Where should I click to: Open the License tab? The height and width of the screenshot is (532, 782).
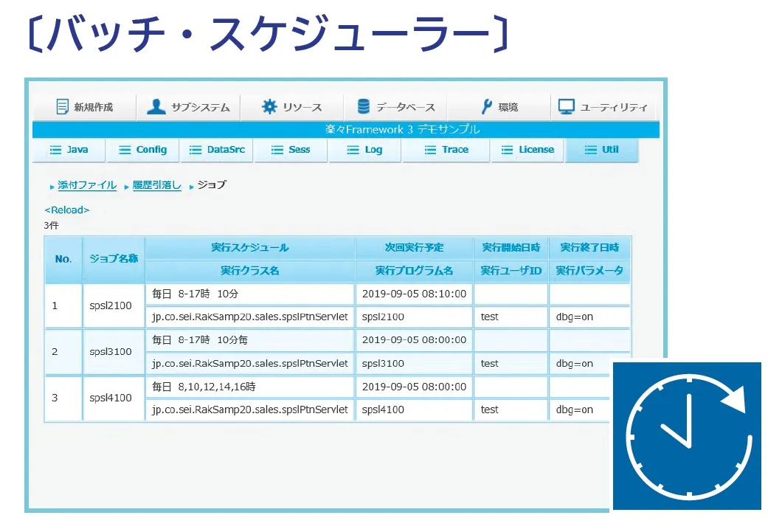[527, 150]
